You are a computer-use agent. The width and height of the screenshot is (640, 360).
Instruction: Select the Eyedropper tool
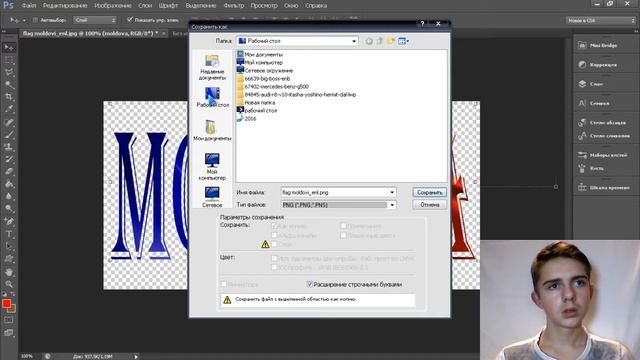[9, 109]
